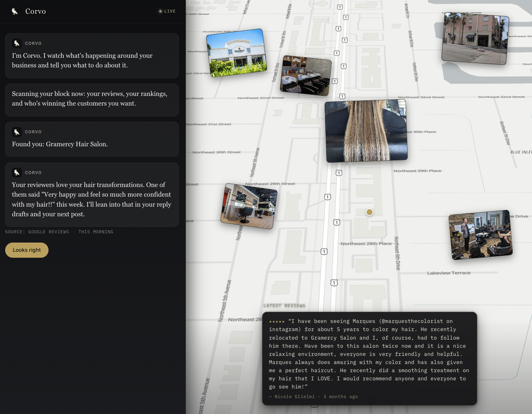
Task: Click the Northeast 31st Street map label
Action: coord(209,124)
